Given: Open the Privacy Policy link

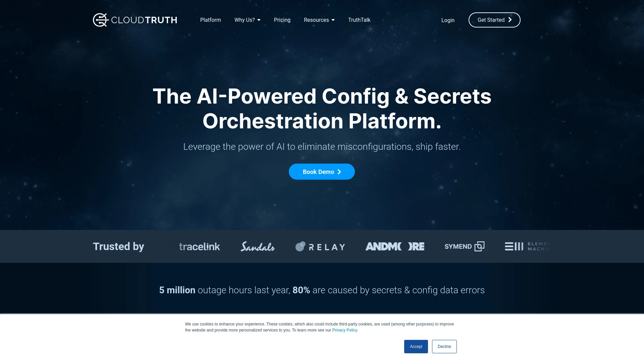Looking at the screenshot, I should pos(344,330).
